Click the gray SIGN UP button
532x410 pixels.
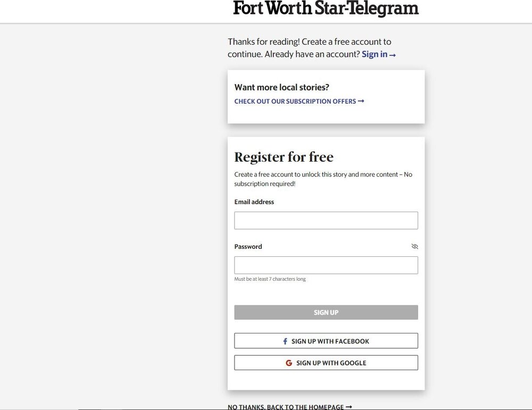tap(326, 312)
